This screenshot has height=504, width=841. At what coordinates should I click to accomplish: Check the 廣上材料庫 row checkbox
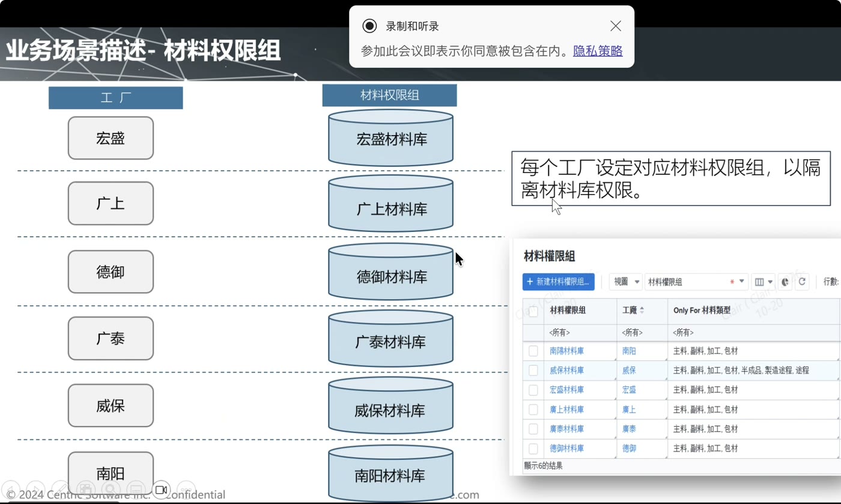coord(533,410)
